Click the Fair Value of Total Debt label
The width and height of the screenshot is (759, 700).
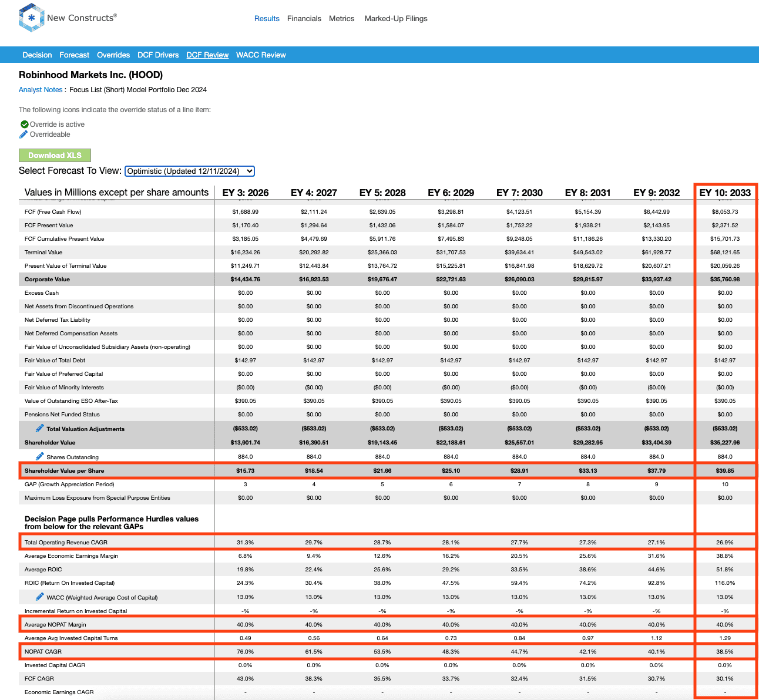point(55,361)
